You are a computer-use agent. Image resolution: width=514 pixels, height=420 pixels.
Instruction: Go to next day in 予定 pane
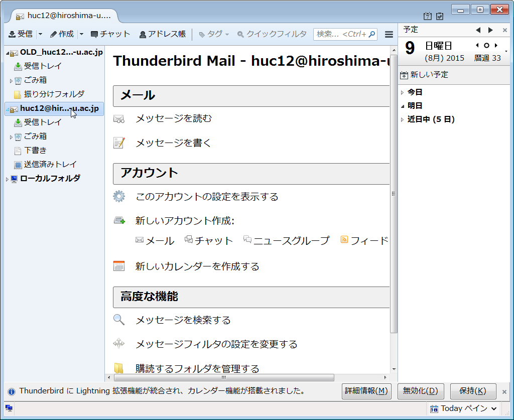point(490,30)
